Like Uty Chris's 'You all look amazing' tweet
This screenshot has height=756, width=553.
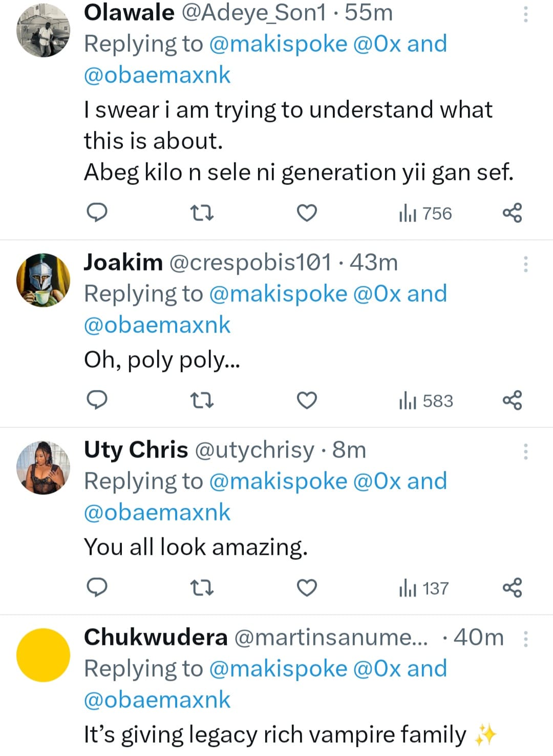(307, 587)
